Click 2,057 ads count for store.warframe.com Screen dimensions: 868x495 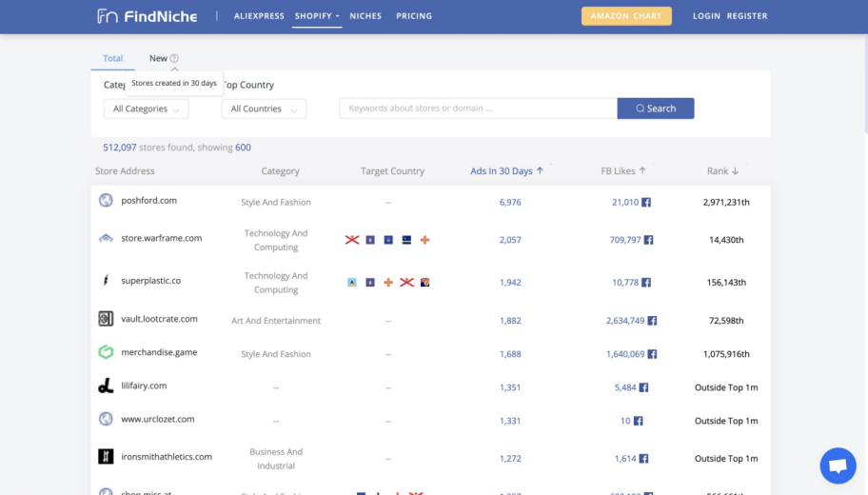coord(510,240)
